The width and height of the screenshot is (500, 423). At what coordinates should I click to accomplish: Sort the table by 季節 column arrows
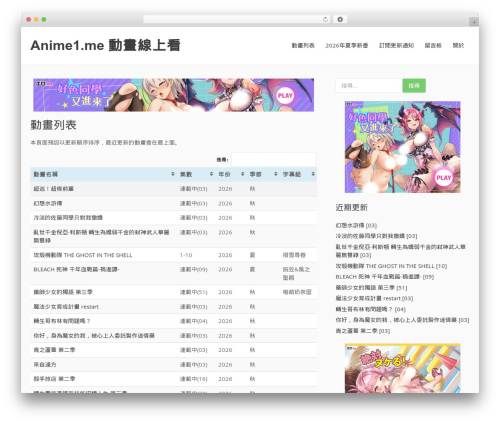coord(276,174)
